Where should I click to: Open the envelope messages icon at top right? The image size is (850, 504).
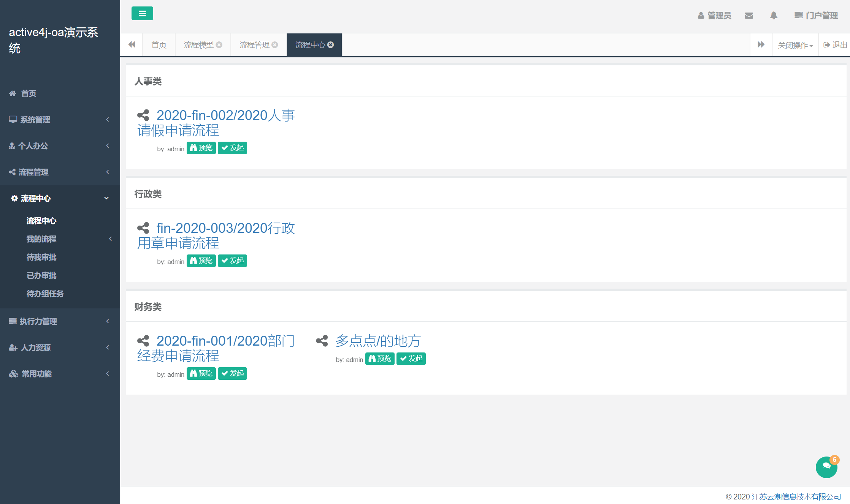749,16
